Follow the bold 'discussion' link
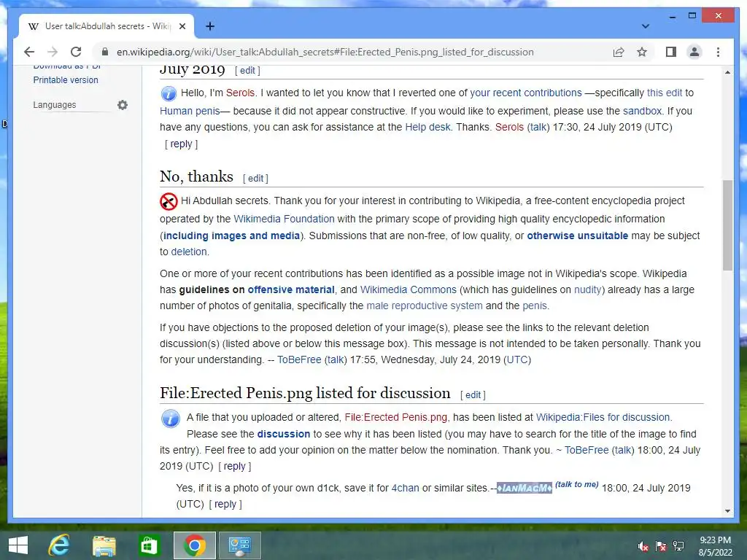 coord(284,435)
